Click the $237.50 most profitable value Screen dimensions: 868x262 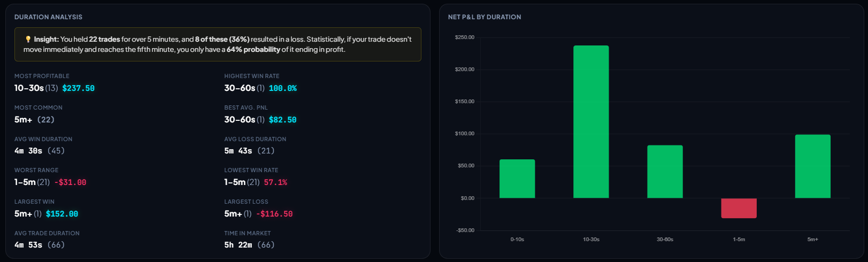coord(78,88)
